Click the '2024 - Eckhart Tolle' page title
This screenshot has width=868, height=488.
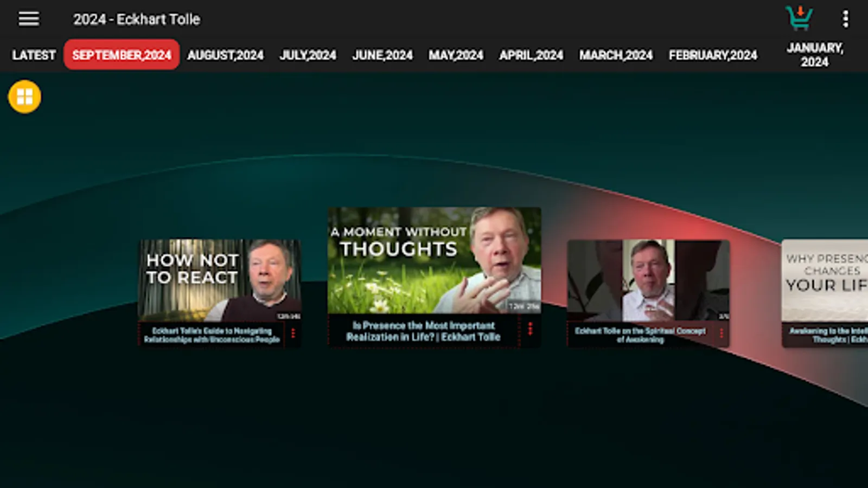tap(137, 20)
